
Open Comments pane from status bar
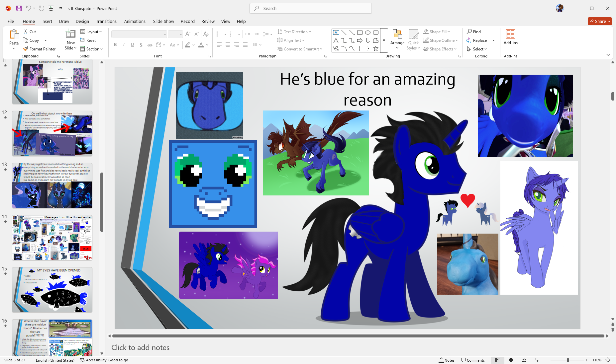point(473,360)
